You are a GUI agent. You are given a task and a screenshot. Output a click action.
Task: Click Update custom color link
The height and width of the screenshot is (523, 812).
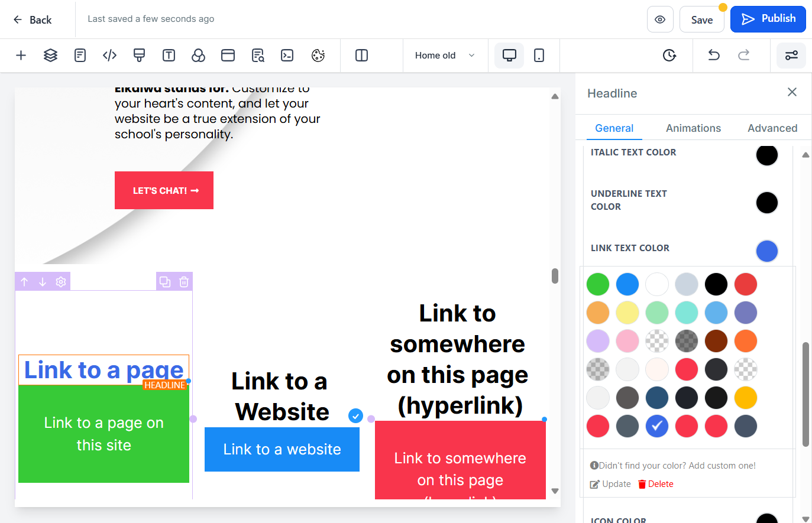(611, 484)
